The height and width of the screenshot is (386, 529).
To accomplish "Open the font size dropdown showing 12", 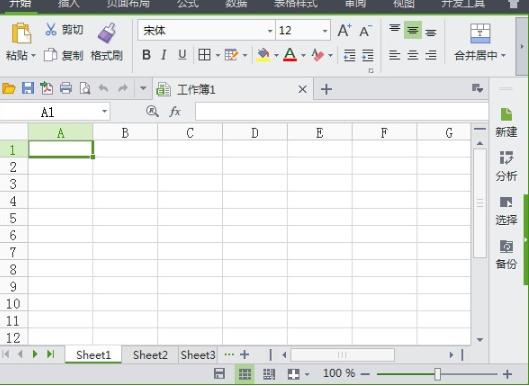I will pos(325,31).
